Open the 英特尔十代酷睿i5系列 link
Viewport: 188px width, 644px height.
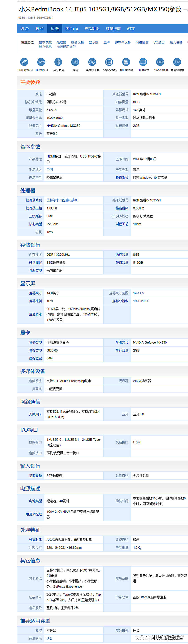62,200
